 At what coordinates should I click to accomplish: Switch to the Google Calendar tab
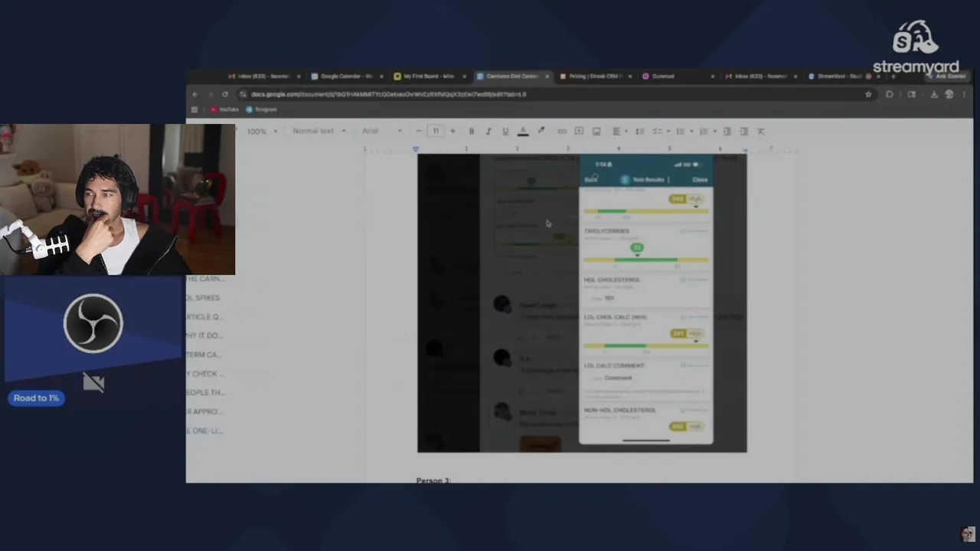click(x=347, y=77)
